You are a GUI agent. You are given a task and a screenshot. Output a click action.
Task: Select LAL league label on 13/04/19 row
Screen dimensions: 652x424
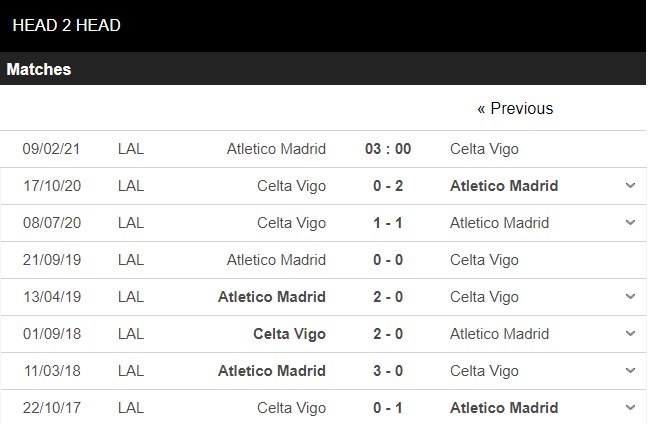[131, 297]
